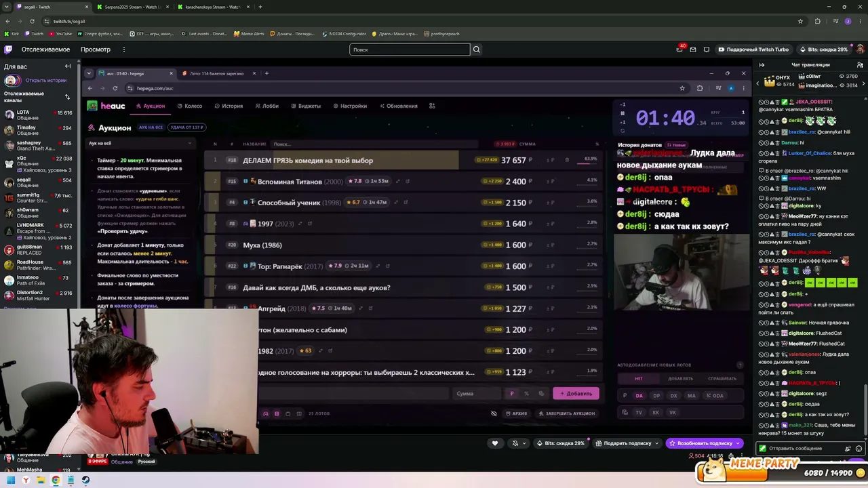Click the Twitch search input field
The width and height of the screenshot is (868, 488).
point(410,49)
